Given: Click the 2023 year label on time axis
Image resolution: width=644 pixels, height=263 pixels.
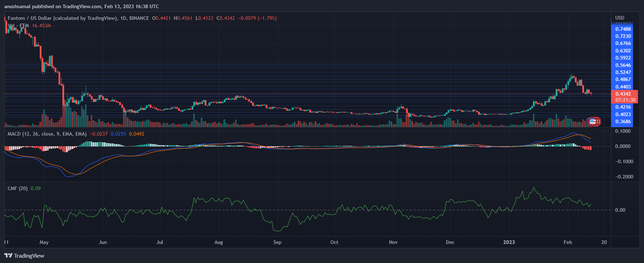Looking at the screenshot, I should click(x=509, y=242).
